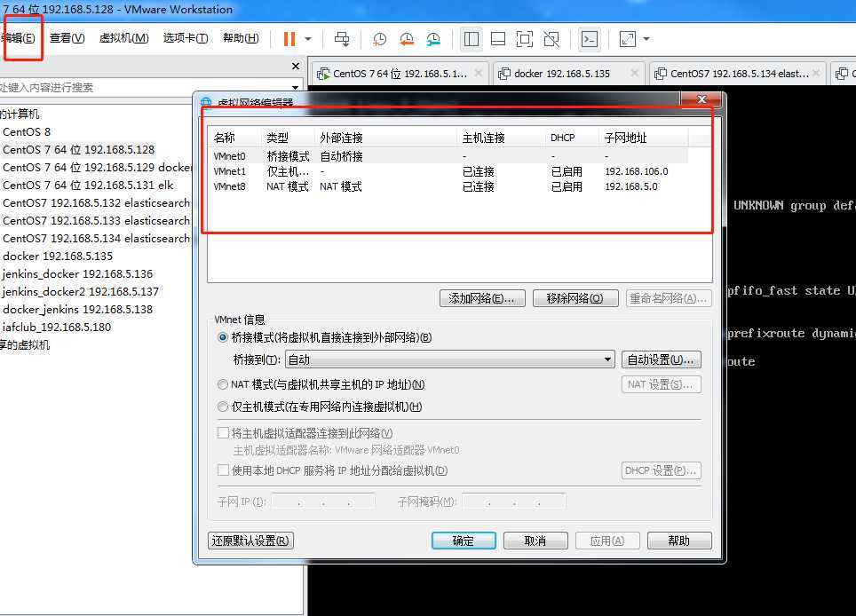Select CentOS 7 192.168.5.131 elk VM
The width and height of the screenshot is (856, 616).
point(88,185)
